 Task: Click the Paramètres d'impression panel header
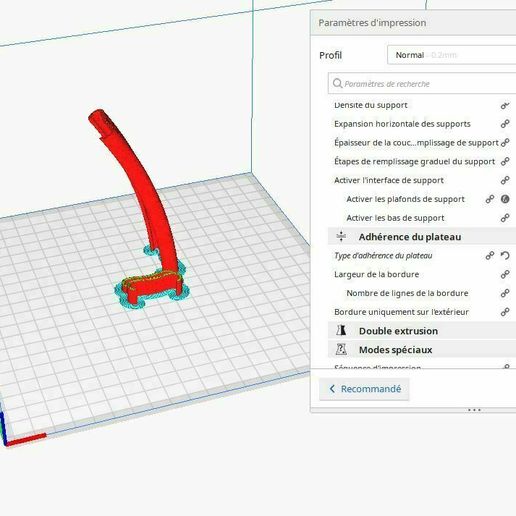tap(413, 23)
